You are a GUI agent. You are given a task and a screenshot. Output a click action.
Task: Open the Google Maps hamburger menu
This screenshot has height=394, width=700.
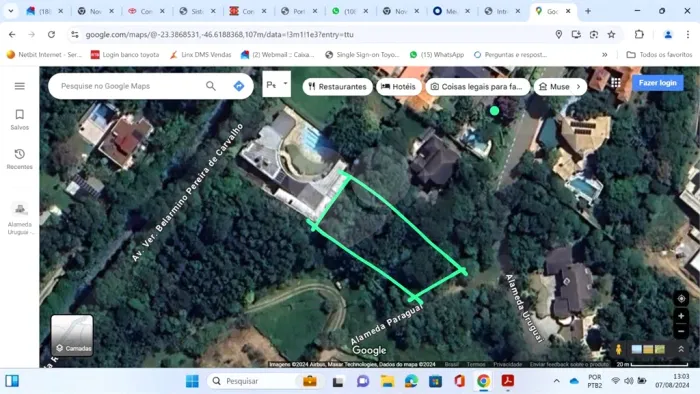click(20, 86)
